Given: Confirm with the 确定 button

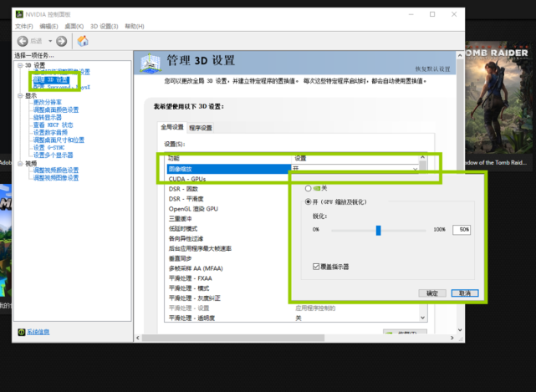Looking at the screenshot, I should [x=432, y=293].
